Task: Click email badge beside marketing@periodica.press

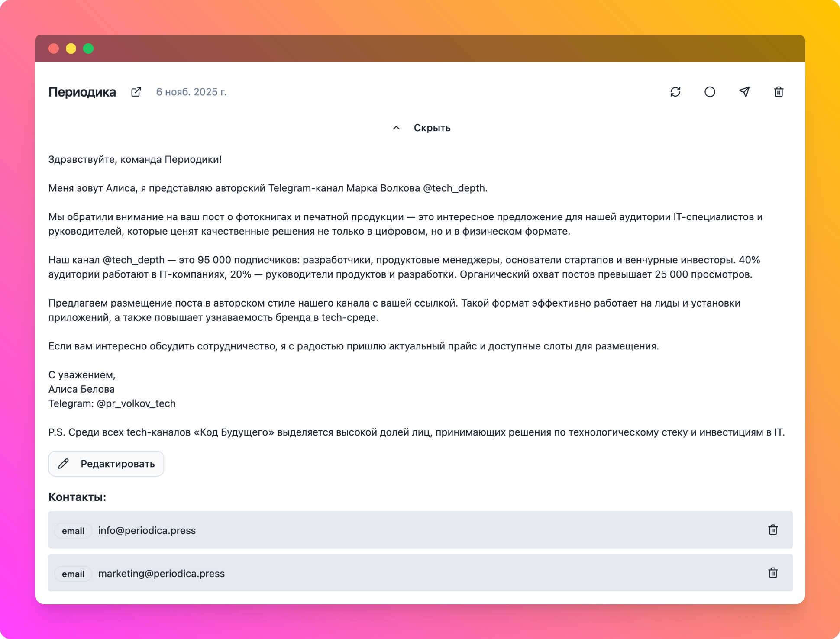Action: click(x=73, y=574)
